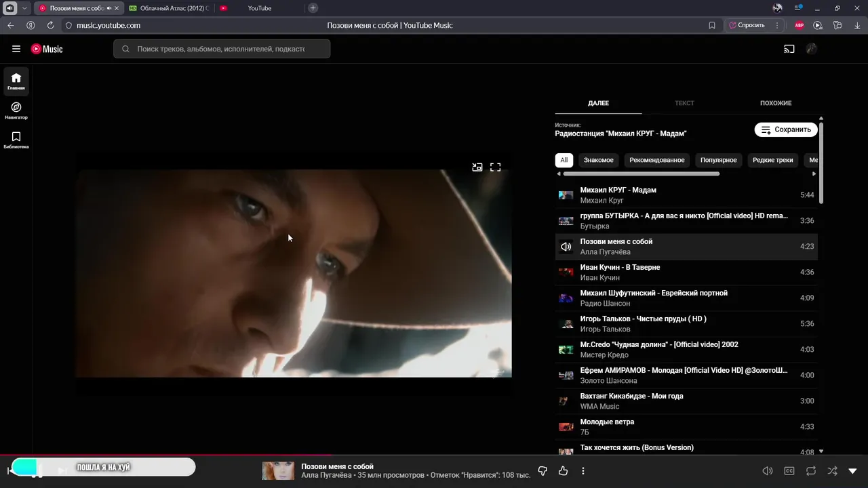Toggle closed captions in player bar
Image resolution: width=868 pixels, height=488 pixels.
789,471
